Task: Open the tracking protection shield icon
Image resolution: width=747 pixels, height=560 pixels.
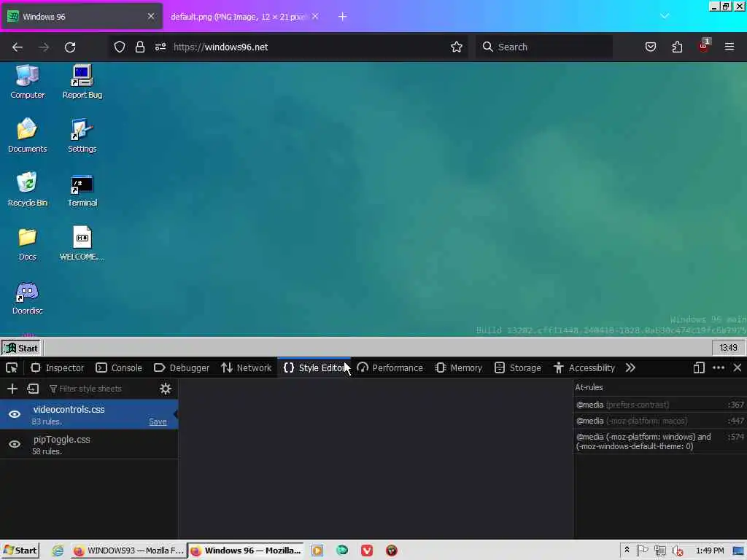Action: click(120, 47)
